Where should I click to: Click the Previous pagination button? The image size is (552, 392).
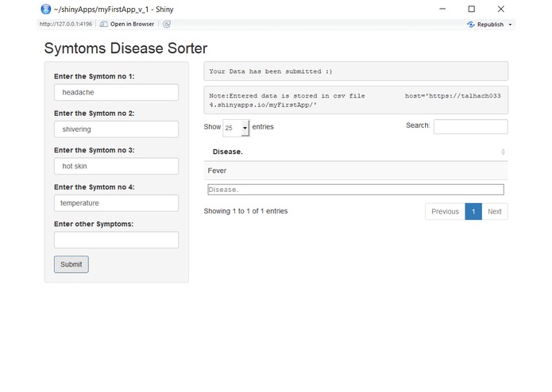click(x=445, y=212)
